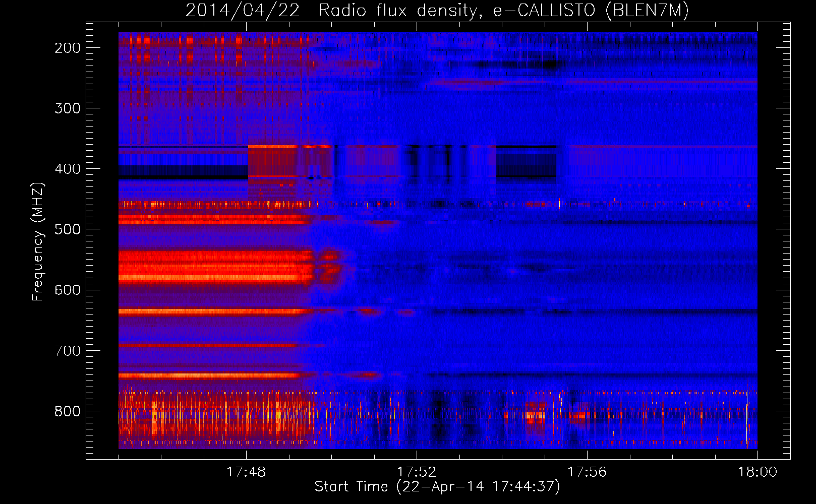
Task: Click the 17:52 time tick label
Action: coord(417,472)
